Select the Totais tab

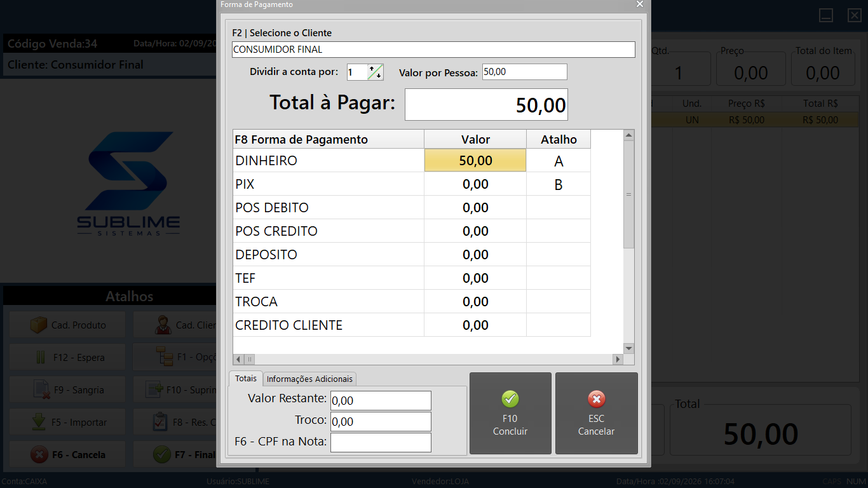click(246, 378)
